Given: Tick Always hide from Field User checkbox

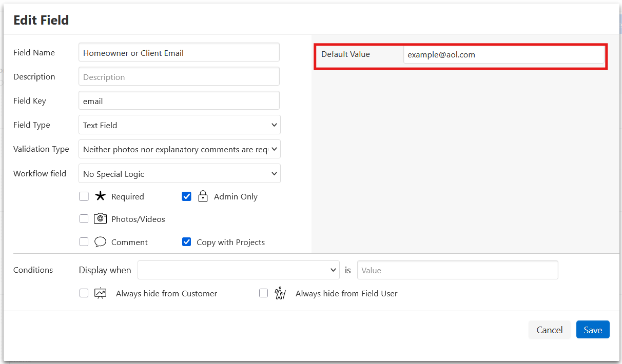Looking at the screenshot, I should pyautogui.click(x=264, y=293).
